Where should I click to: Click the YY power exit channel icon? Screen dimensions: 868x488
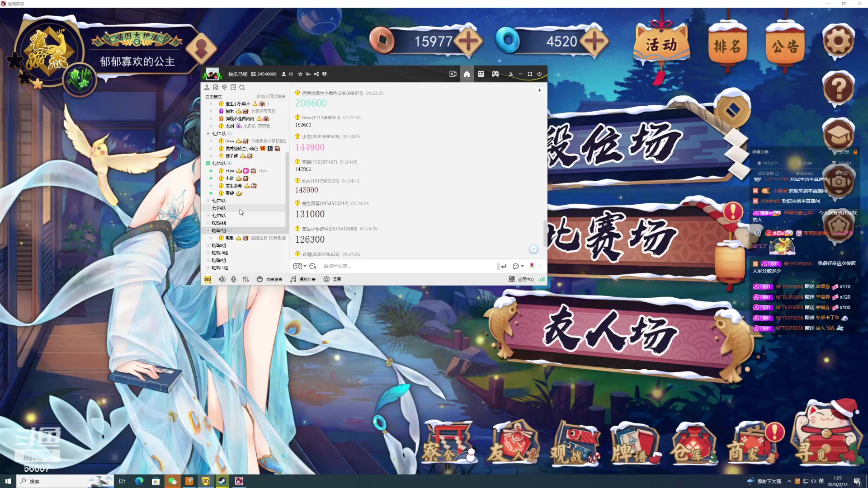[539, 74]
